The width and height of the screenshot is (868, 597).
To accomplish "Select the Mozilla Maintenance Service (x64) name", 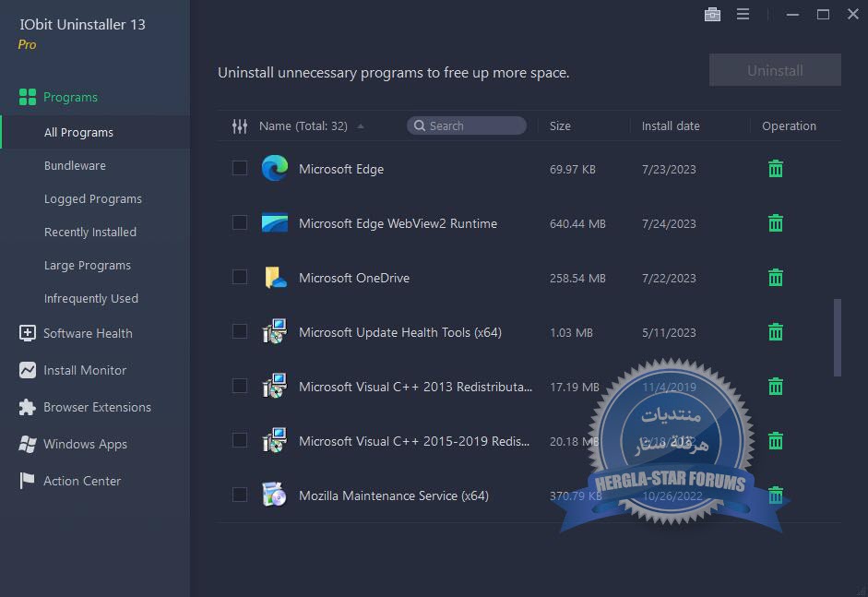I will [394, 496].
